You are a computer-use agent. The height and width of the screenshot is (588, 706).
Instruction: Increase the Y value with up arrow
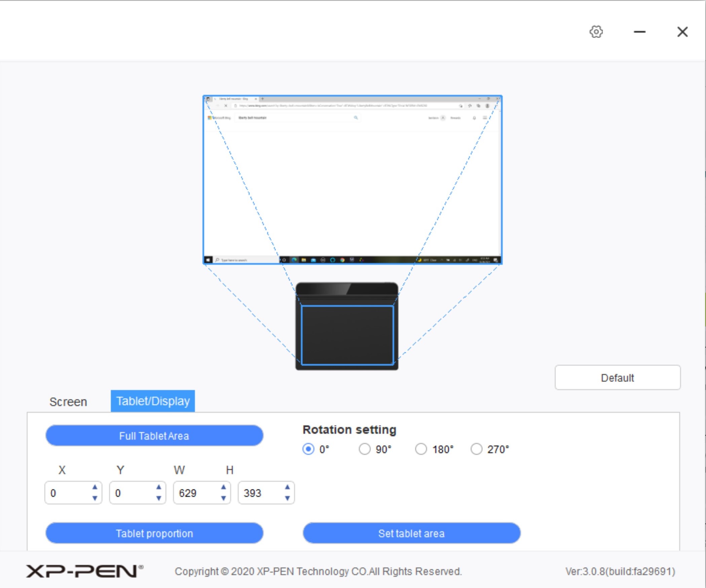(x=159, y=487)
